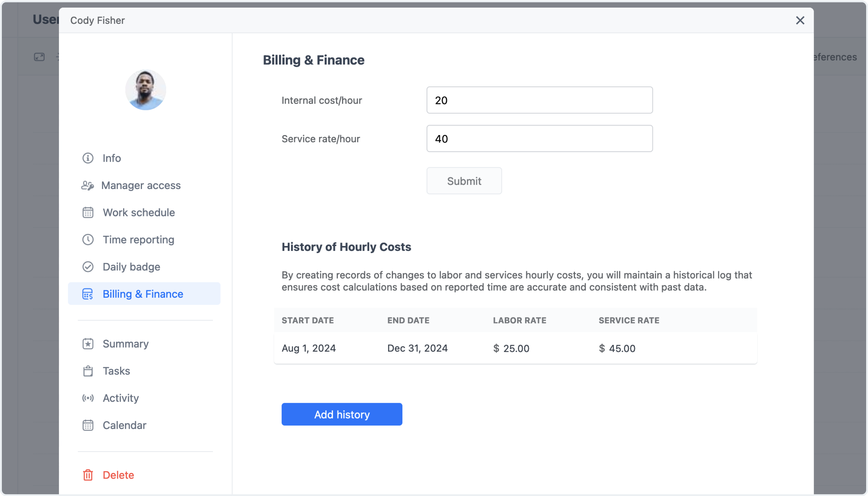Screen dimensions: 868x496
Task: Click the END DATE column header
Action: click(408, 320)
